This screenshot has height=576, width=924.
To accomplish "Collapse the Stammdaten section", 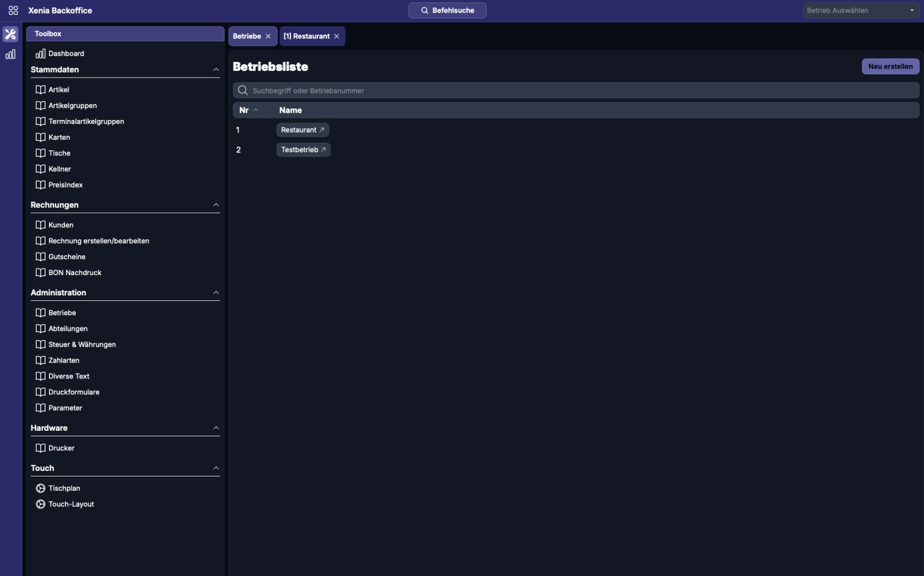I will (216, 70).
